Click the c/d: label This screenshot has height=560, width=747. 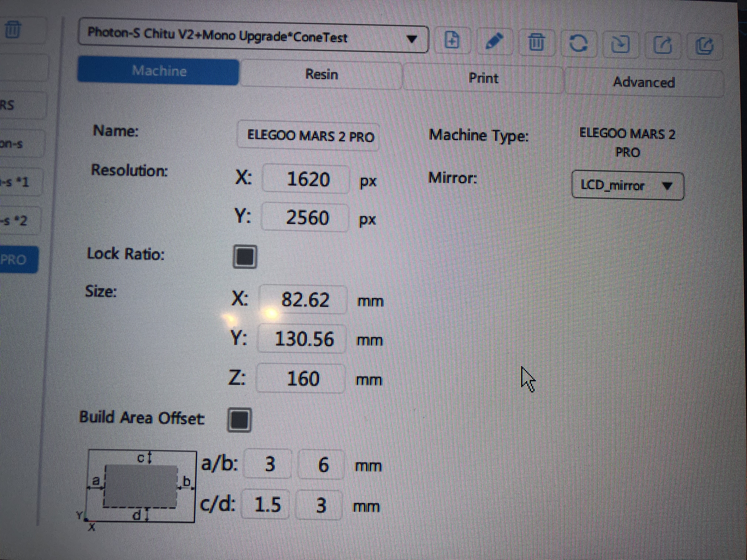pyautogui.click(x=218, y=504)
